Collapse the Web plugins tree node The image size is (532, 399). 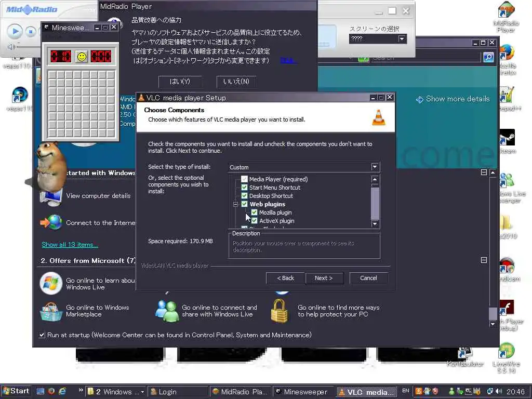[x=235, y=204]
